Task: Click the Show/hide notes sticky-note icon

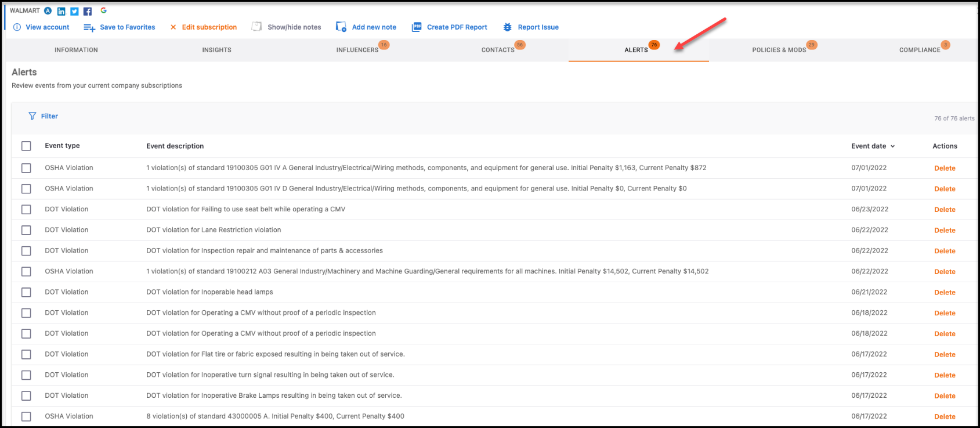Action: (256, 27)
